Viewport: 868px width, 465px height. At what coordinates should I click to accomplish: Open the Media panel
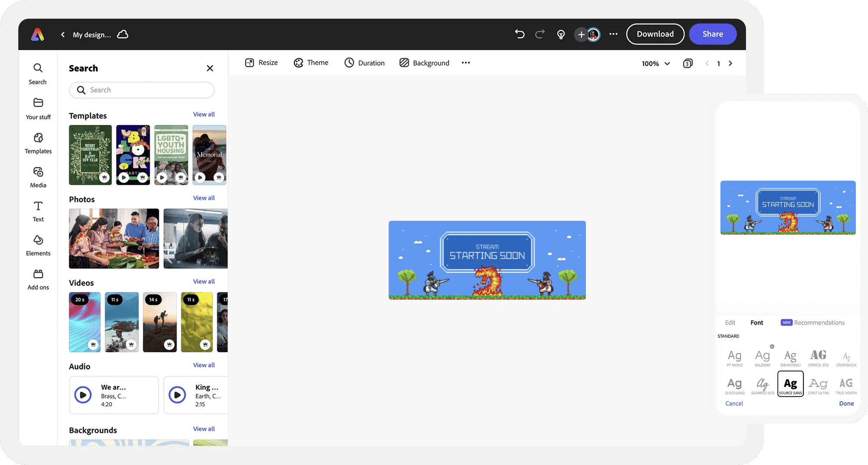[x=38, y=178]
